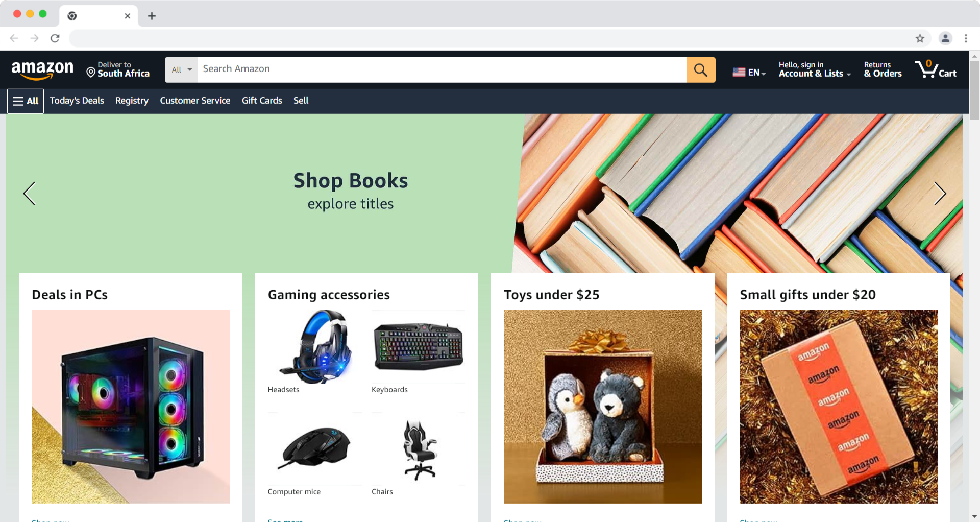Open the hamburger All menu
This screenshot has height=522, width=980.
26,101
